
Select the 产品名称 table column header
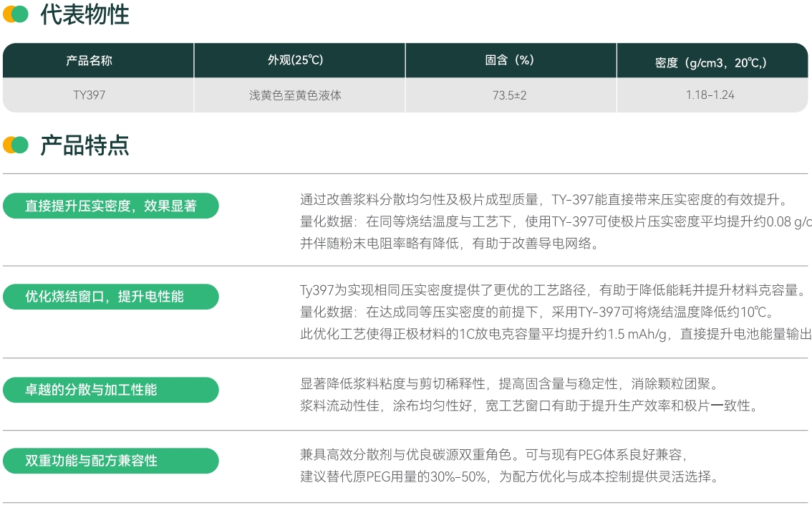(89, 61)
